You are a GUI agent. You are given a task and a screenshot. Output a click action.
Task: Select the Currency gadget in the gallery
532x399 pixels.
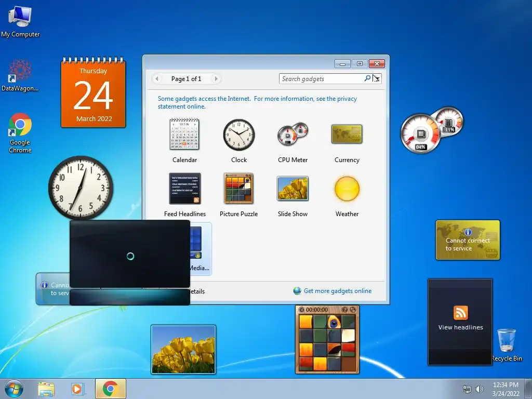347,141
